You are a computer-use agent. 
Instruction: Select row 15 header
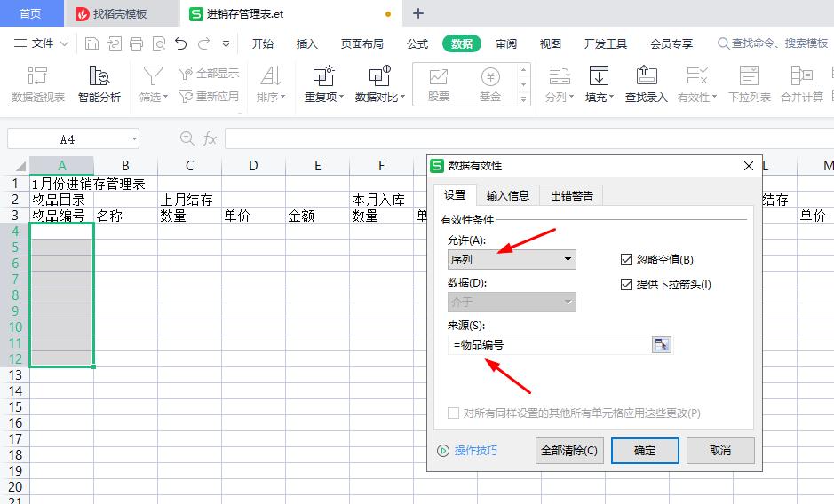(15, 406)
